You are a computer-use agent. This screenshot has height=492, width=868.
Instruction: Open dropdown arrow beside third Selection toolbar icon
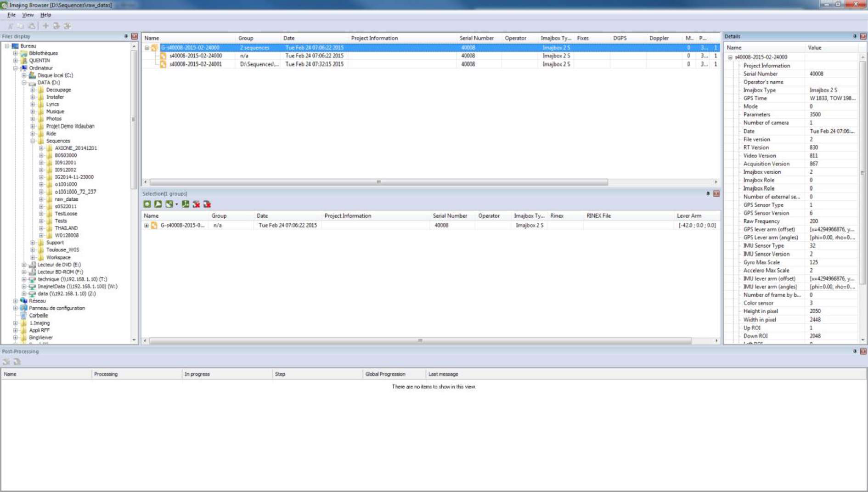tap(177, 204)
